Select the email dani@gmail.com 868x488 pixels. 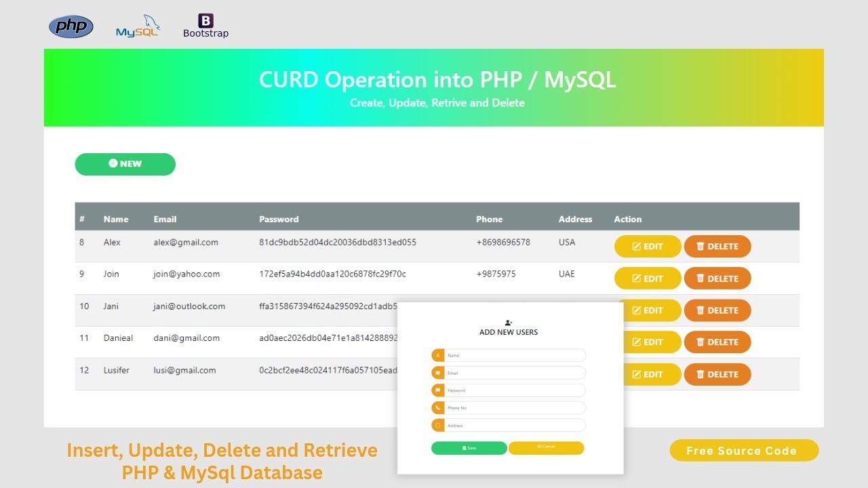click(186, 338)
